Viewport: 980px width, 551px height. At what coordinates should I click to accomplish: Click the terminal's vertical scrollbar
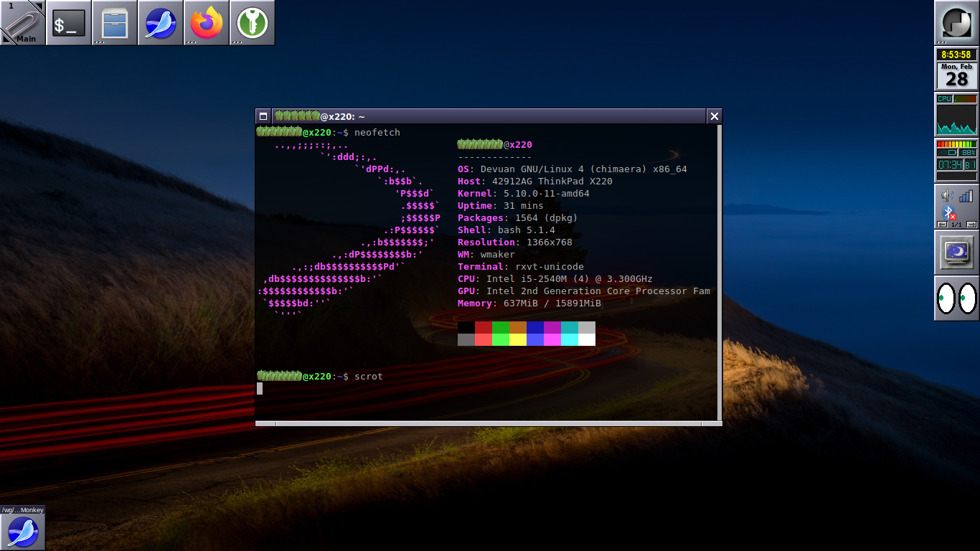pyautogui.click(x=720, y=273)
